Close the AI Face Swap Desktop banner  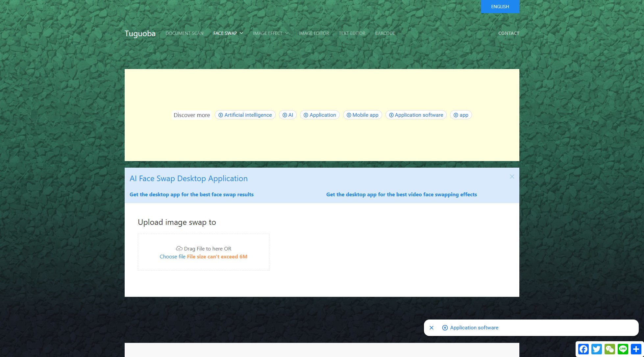tap(512, 177)
